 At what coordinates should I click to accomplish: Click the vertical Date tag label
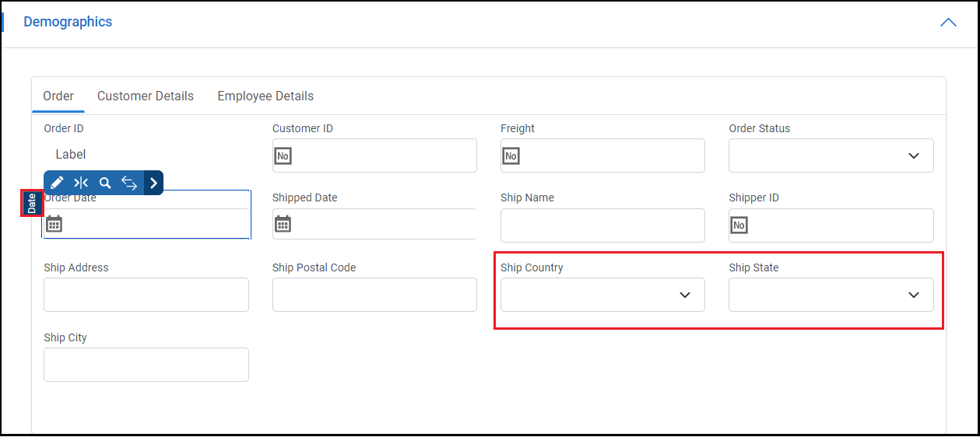[32, 203]
